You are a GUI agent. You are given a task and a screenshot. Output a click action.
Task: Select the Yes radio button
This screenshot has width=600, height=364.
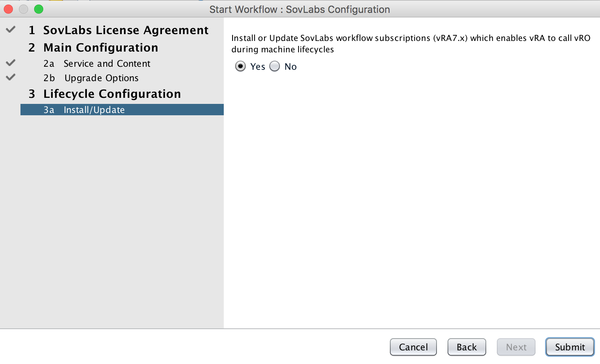point(240,66)
